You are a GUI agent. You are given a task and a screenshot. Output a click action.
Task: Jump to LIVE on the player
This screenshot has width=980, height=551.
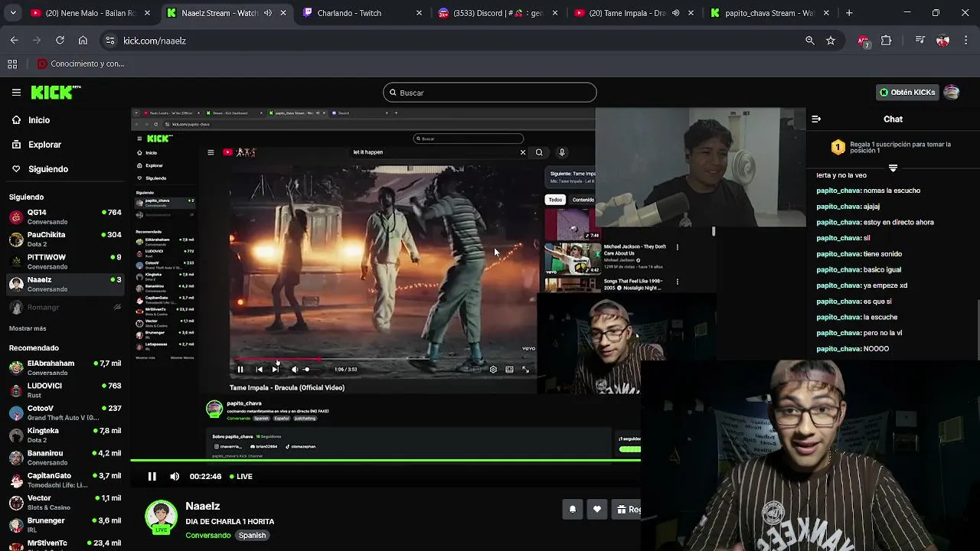pos(241,477)
